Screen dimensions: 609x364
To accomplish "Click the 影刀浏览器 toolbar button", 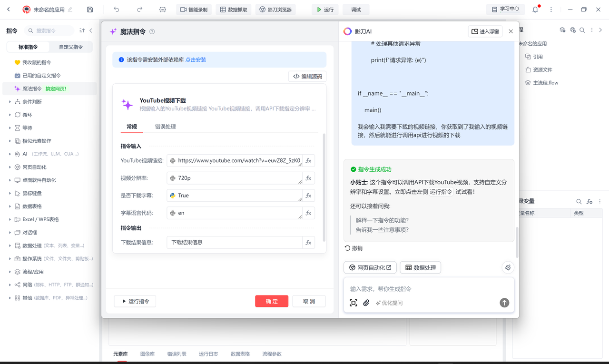I will click(276, 10).
